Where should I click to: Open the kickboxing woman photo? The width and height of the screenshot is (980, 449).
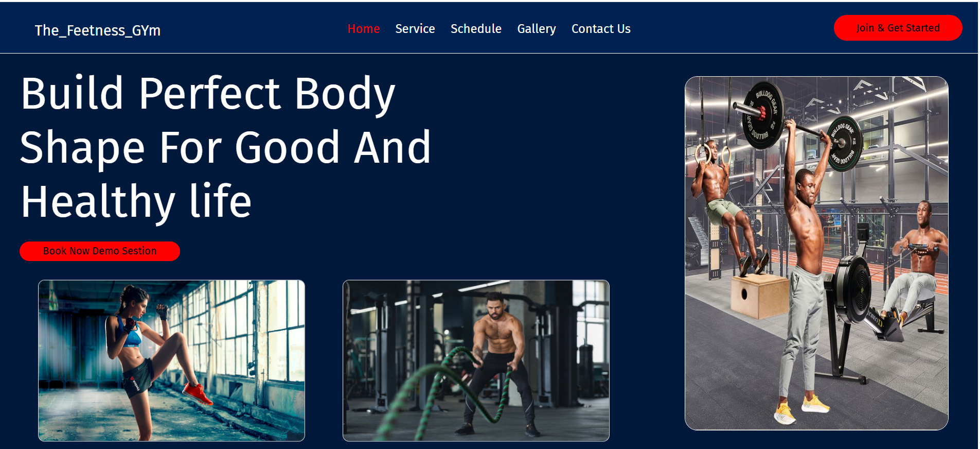coord(171,360)
